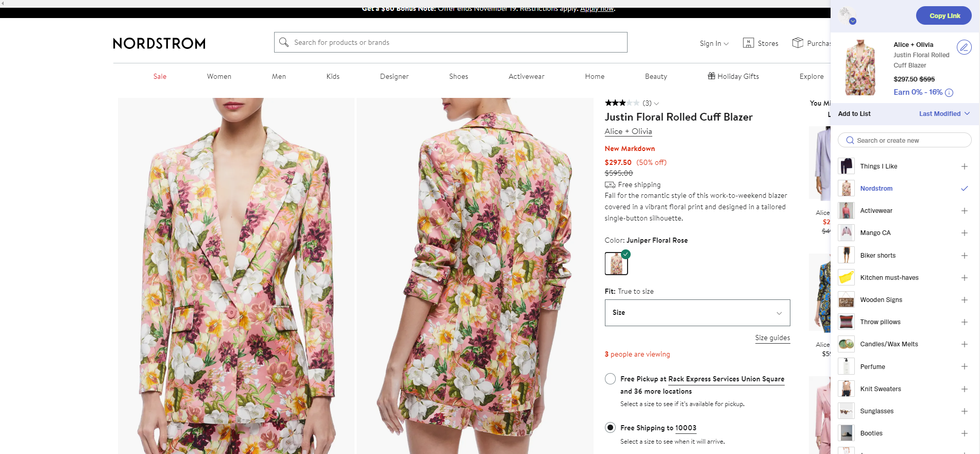The width and height of the screenshot is (980, 454).
Task: Click the product search input field
Action: [x=450, y=42]
